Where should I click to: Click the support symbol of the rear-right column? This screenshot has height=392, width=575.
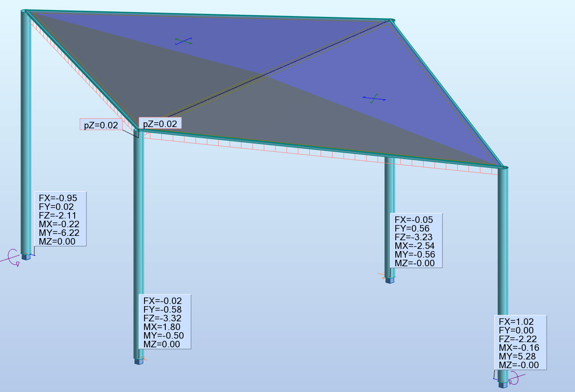point(390,281)
